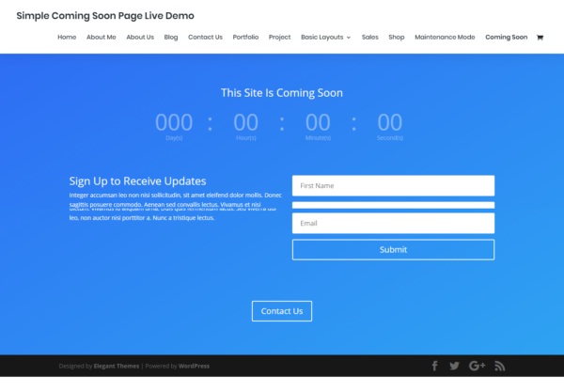Click the Hour(s) countdown label
Screen dimensions: 564x392
246,138
